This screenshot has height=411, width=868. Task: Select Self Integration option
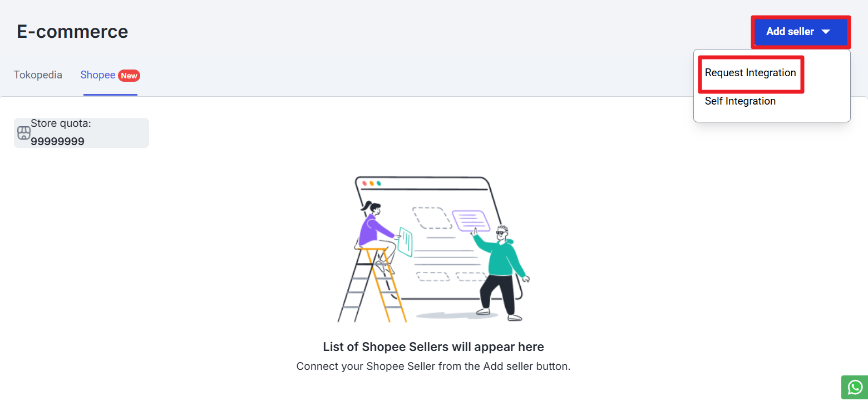tap(740, 101)
